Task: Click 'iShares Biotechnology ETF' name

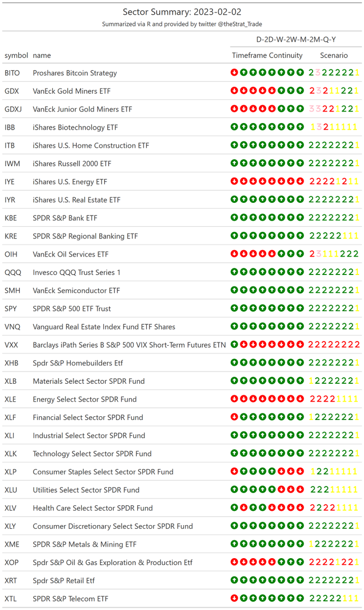Action: (x=76, y=127)
